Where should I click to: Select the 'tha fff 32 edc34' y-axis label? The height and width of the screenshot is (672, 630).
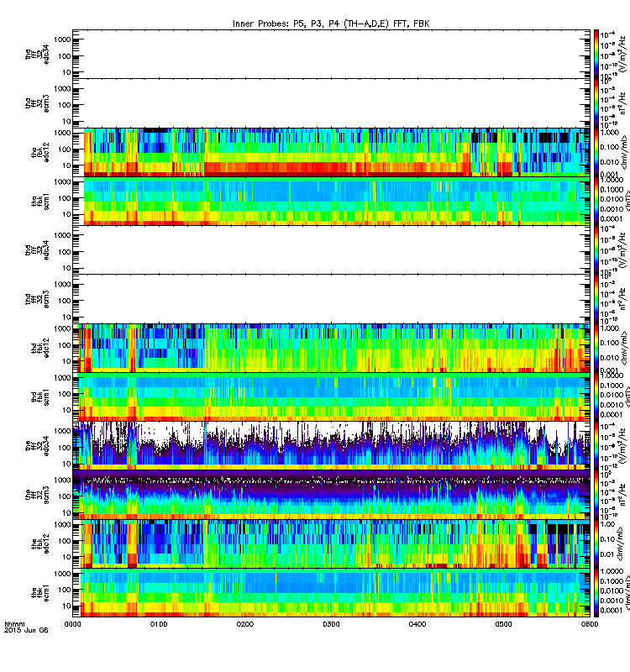tap(37, 54)
